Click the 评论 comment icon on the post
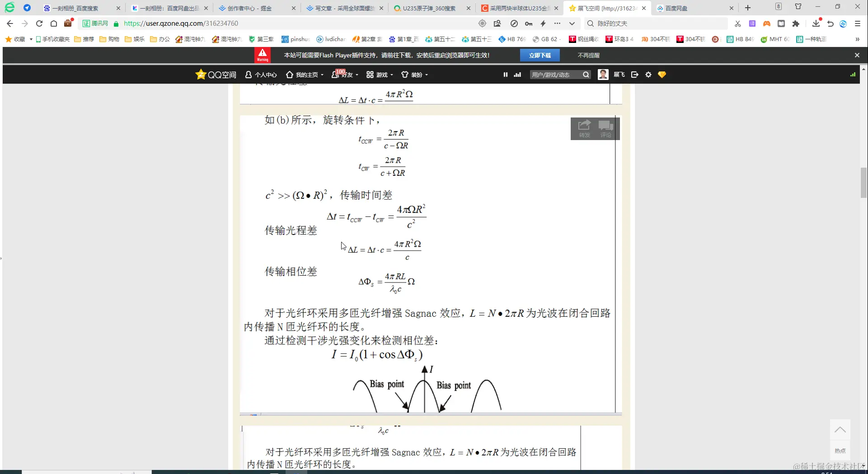868x474 pixels. (606, 127)
